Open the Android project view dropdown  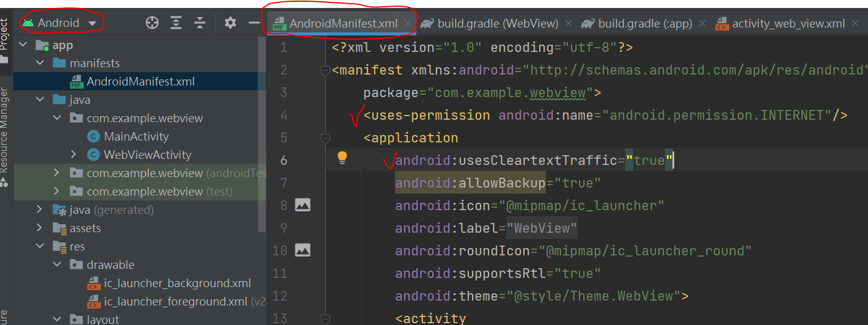59,23
